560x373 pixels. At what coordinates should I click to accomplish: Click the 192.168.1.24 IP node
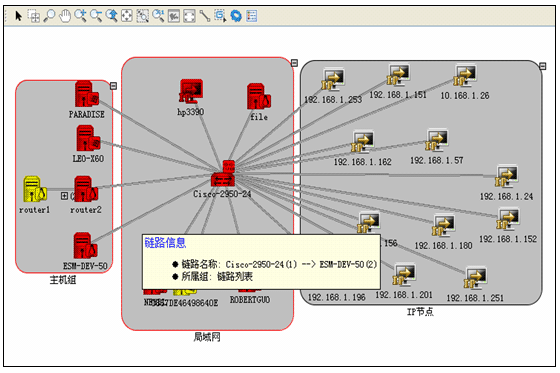point(506,176)
